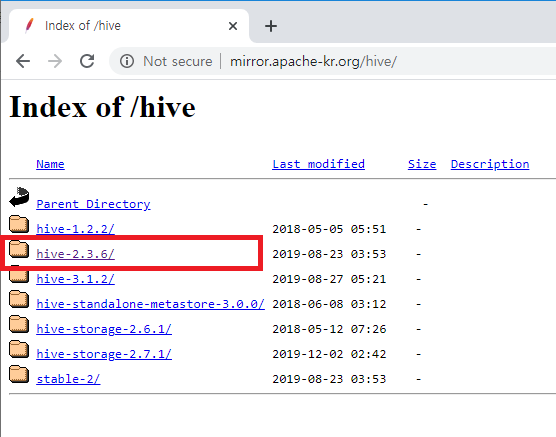556x437 pixels.
Task: Click date 2019-08-27 05:21
Action: [329, 279]
